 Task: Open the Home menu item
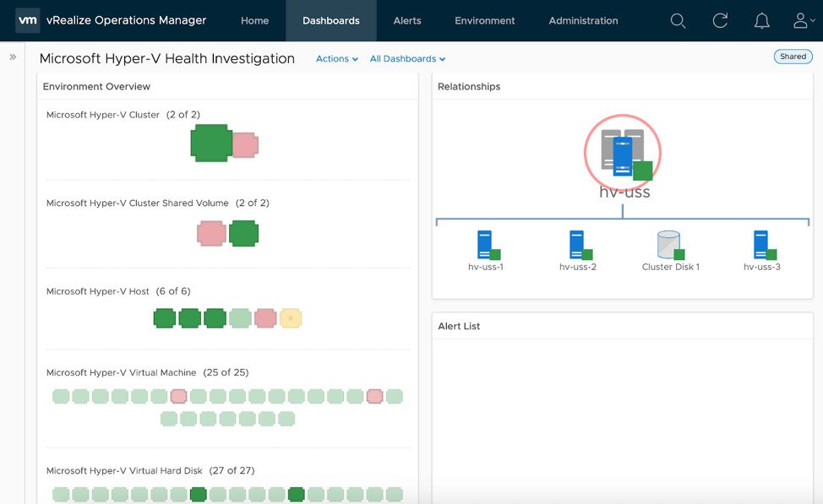[x=254, y=20]
